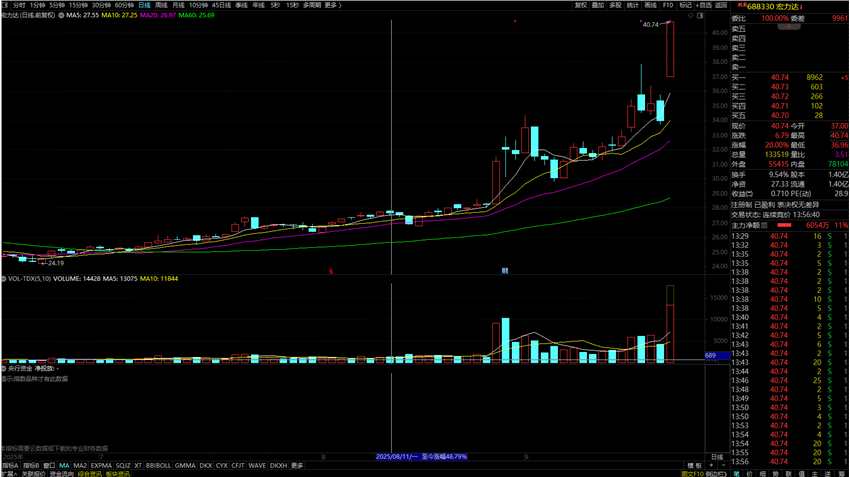
Task: Click the 换手 9.54% turnover value
Action: pyautogui.click(x=779, y=175)
